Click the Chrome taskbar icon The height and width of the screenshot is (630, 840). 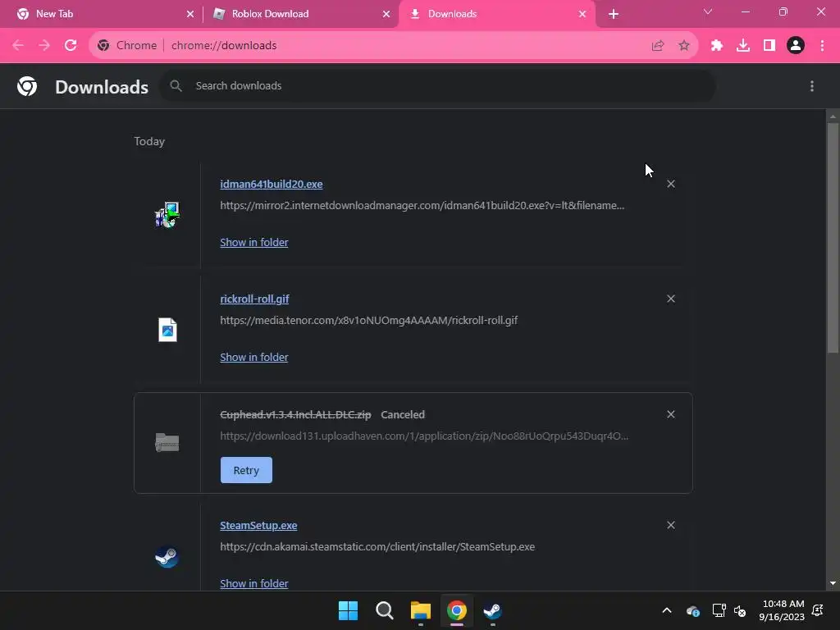(x=457, y=610)
